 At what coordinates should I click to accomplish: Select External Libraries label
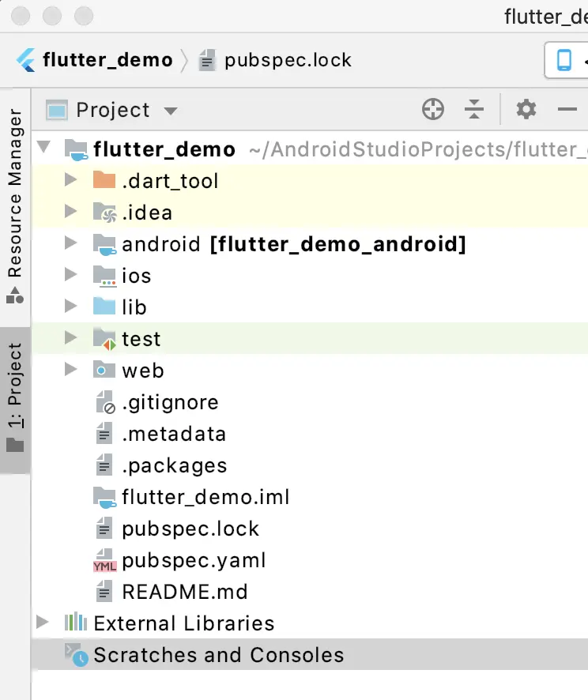click(x=184, y=623)
